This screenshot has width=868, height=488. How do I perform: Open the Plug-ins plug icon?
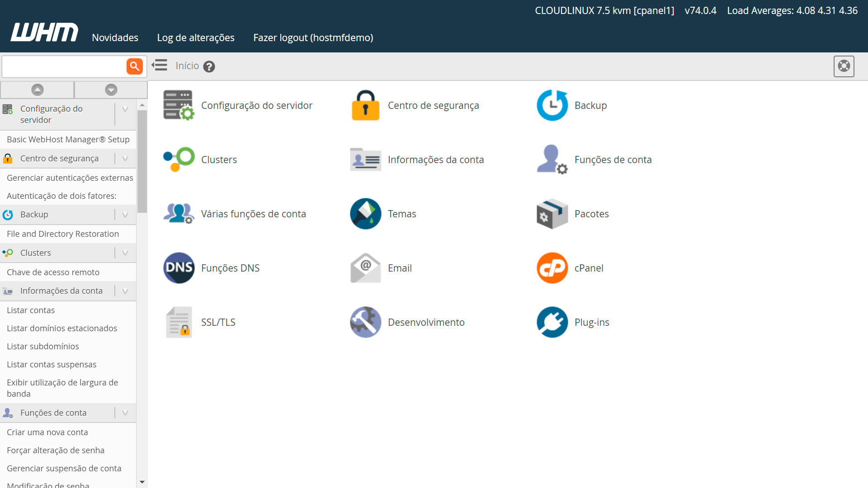click(x=552, y=322)
